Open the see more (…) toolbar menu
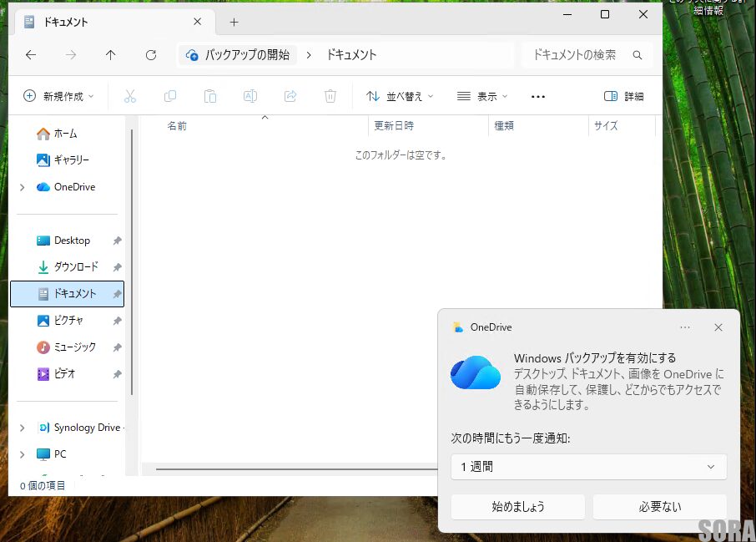Screen dimensions: 756x542 [537, 95]
